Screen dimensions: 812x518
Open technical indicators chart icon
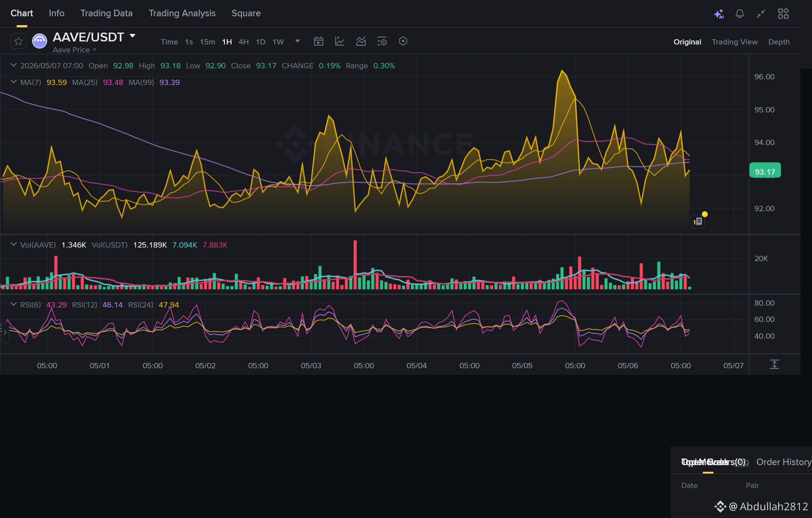(361, 41)
